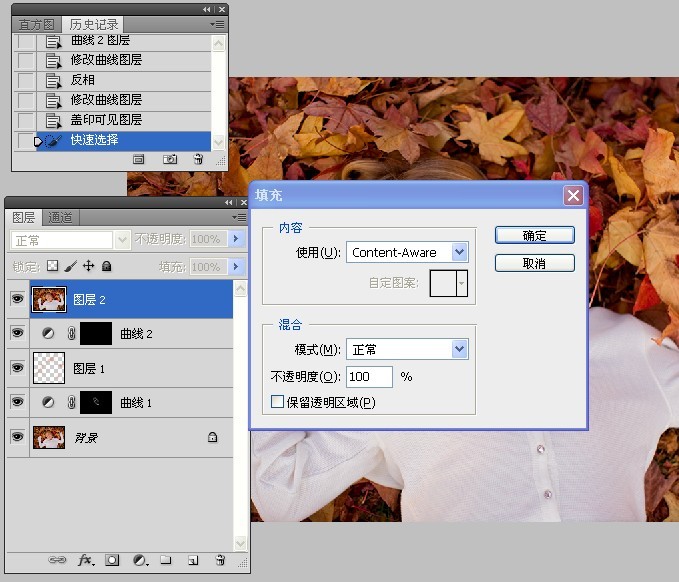Lock position move icon

coord(89,265)
